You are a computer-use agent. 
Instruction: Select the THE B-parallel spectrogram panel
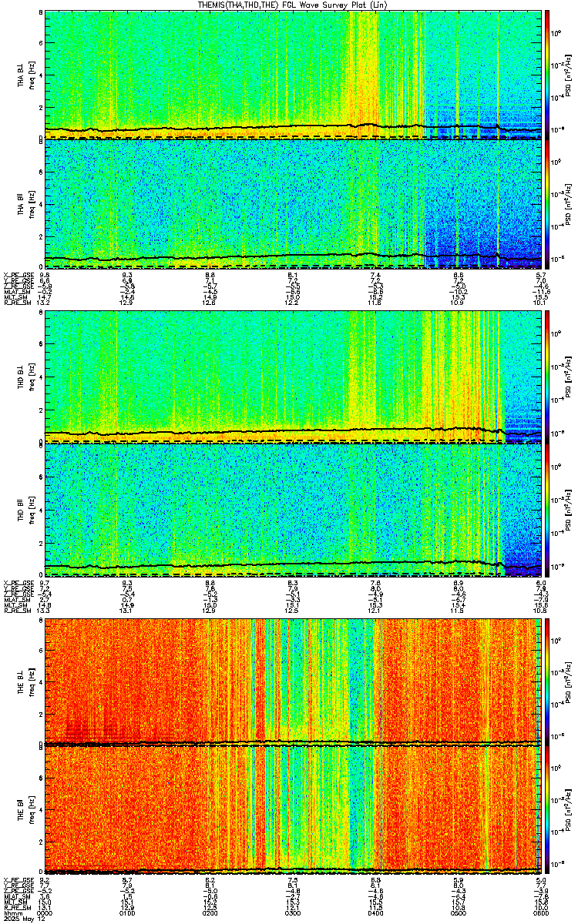293,808
